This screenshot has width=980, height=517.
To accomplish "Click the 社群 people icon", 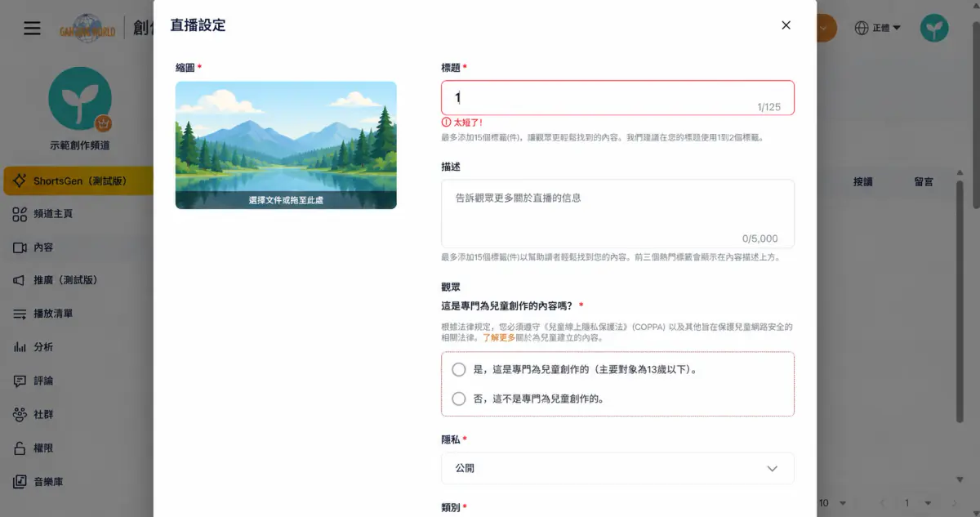I will 20,414.
